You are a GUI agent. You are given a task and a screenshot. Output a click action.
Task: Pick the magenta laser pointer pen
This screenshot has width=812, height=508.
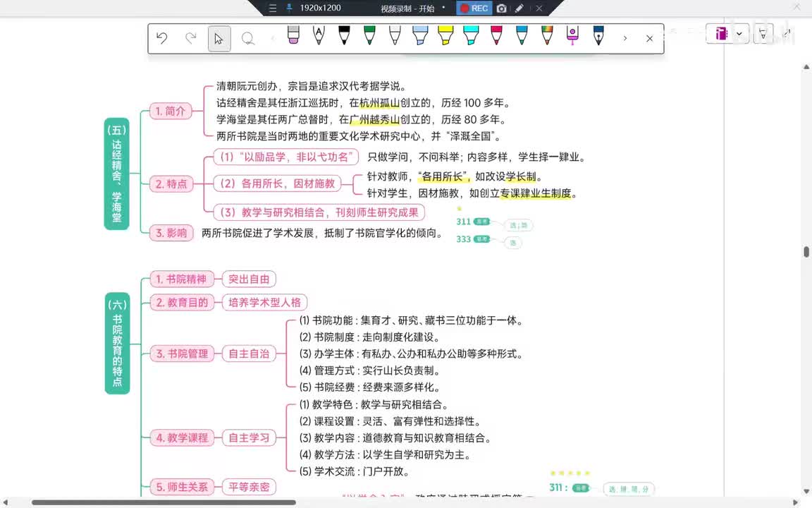click(572, 35)
